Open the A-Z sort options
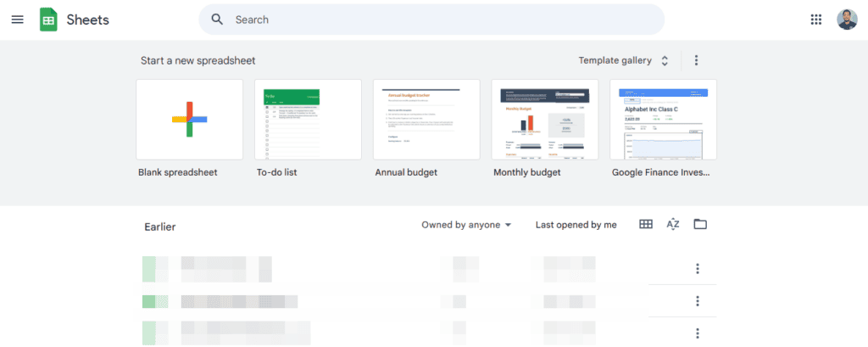868x347 pixels. 672,224
